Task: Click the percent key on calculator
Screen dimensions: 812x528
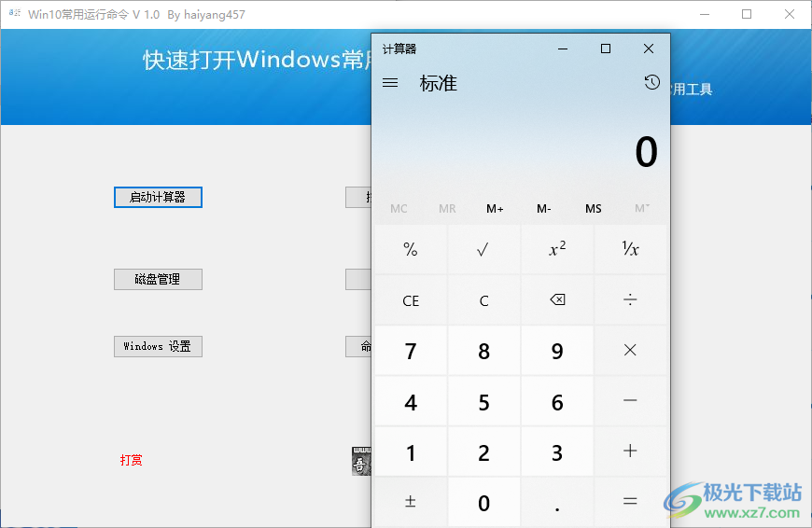Action: tap(411, 249)
